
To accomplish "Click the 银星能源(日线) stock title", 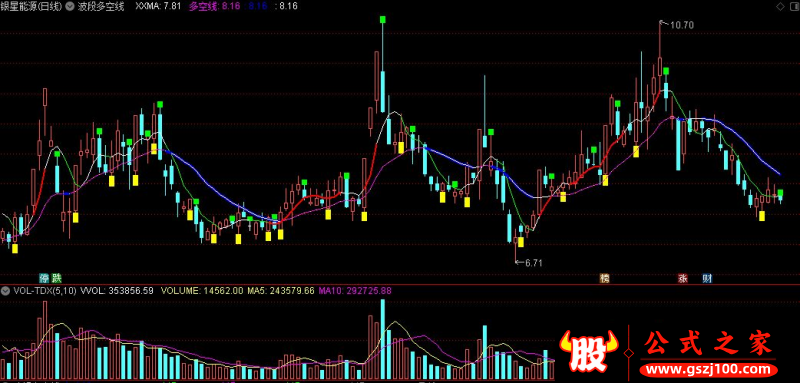I will (x=32, y=7).
